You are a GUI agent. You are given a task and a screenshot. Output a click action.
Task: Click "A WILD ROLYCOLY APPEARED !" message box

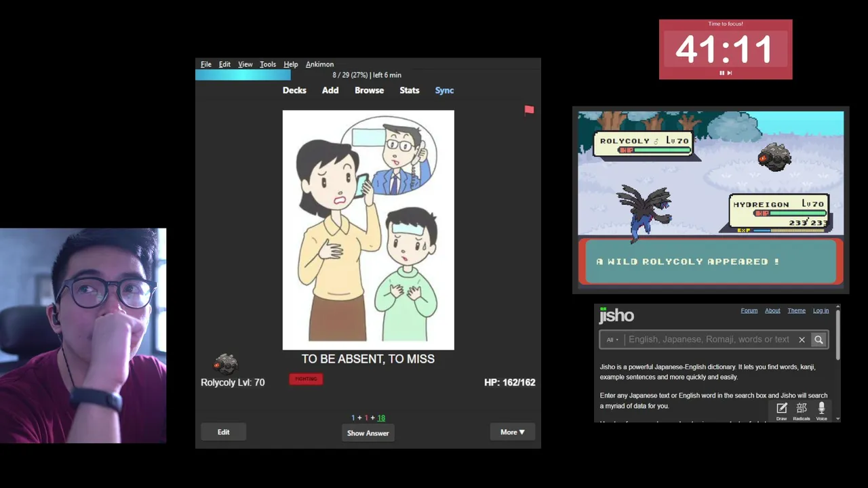point(711,261)
